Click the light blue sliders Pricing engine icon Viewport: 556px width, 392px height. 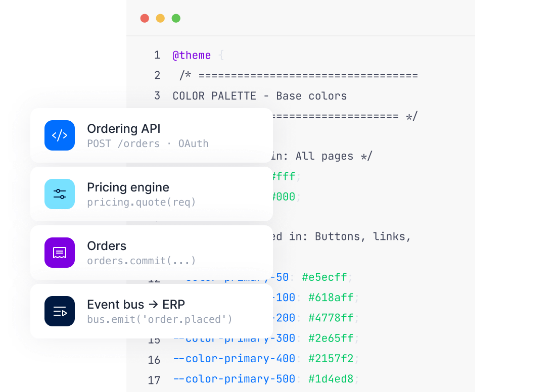pos(60,194)
